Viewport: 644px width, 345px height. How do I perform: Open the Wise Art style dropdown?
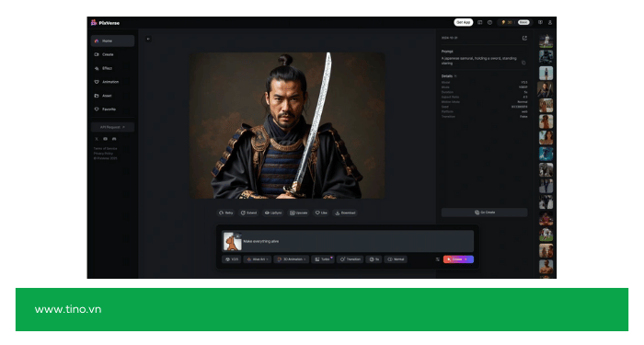click(x=258, y=259)
